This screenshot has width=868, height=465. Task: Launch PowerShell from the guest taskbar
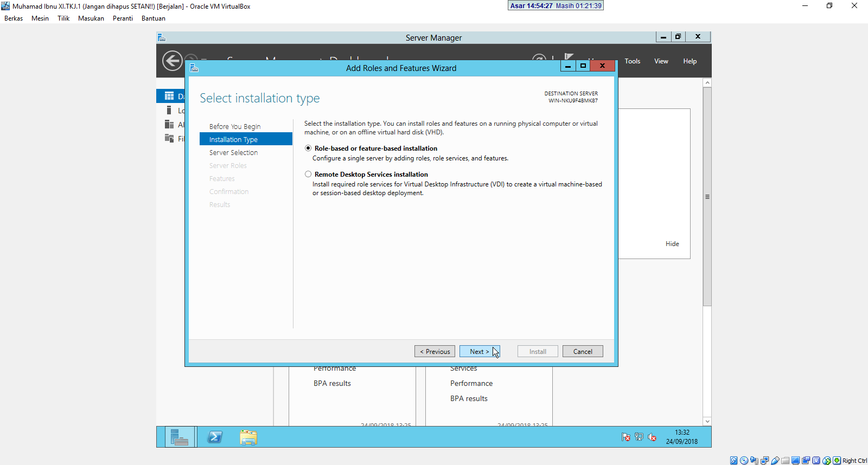pyautogui.click(x=215, y=437)
